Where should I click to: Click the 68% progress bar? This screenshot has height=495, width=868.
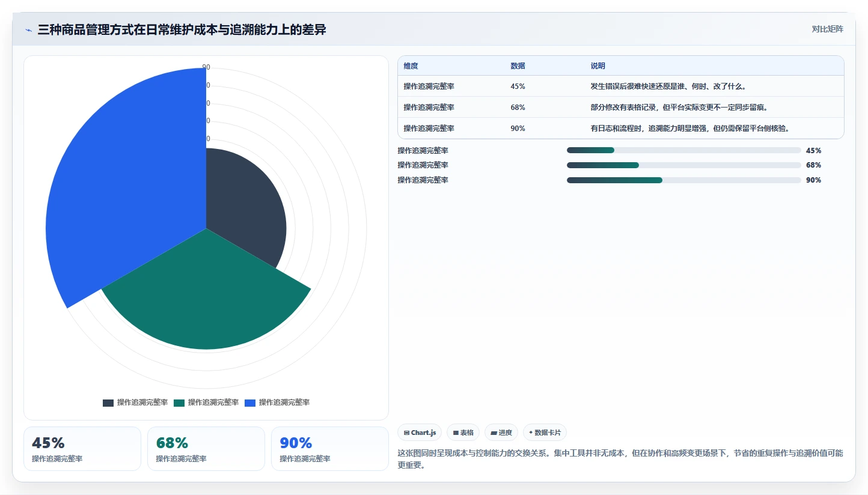683,165
